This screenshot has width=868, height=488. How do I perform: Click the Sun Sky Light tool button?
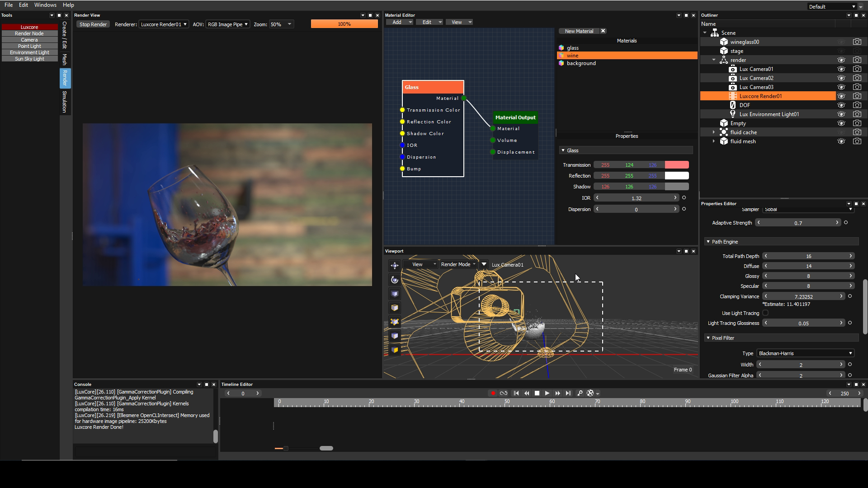click(29, 59)
